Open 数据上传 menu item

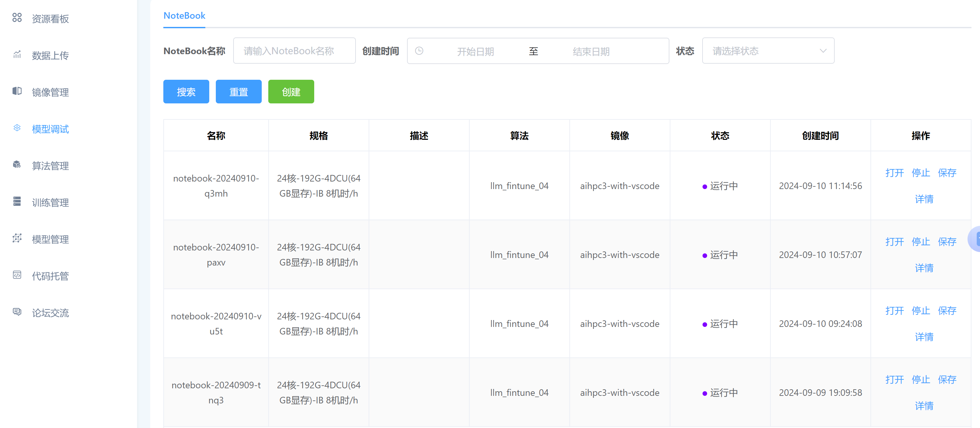click(x=50, y=55)
